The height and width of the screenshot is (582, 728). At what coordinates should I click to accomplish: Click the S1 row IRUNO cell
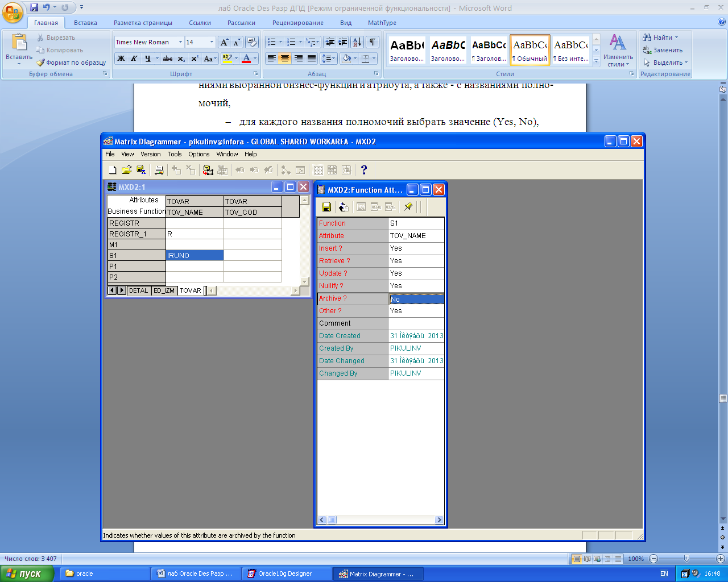pyautogui.click(x=195, y=256)
